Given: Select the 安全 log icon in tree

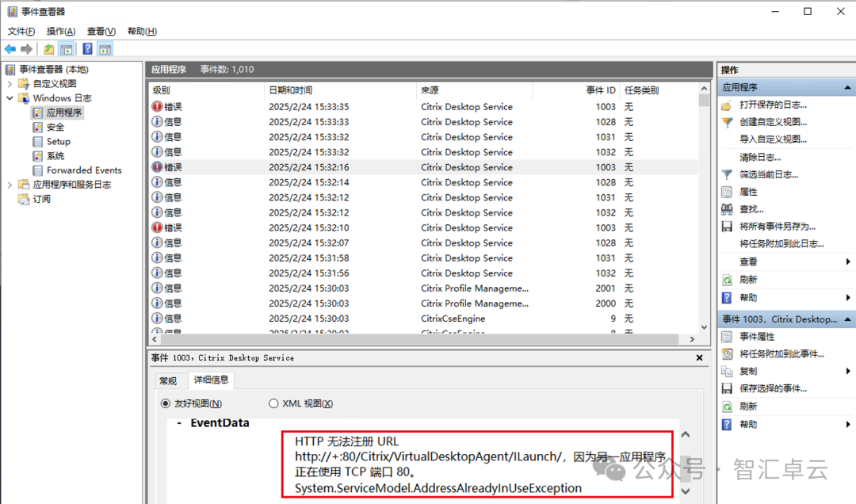Looking at the screenshot, I should click(38, 128).
